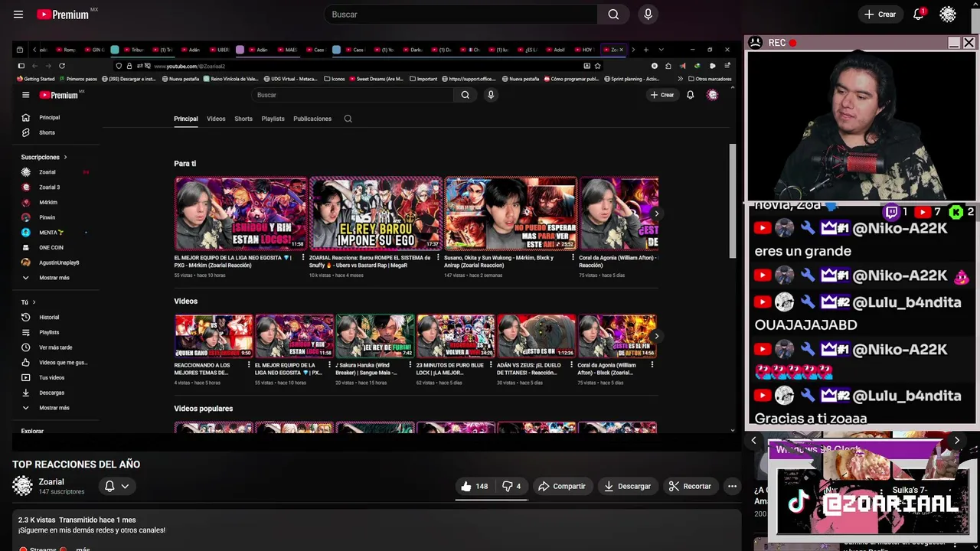980x551 pixels.
Task: Bookmark page with star in recorded address bar
Action: tap(597, 66)
